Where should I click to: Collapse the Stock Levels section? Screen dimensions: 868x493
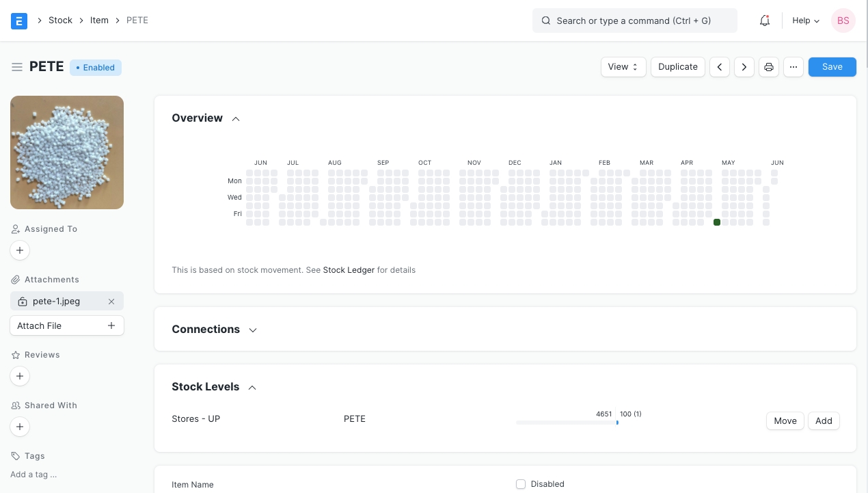click(x=252, y=388)
